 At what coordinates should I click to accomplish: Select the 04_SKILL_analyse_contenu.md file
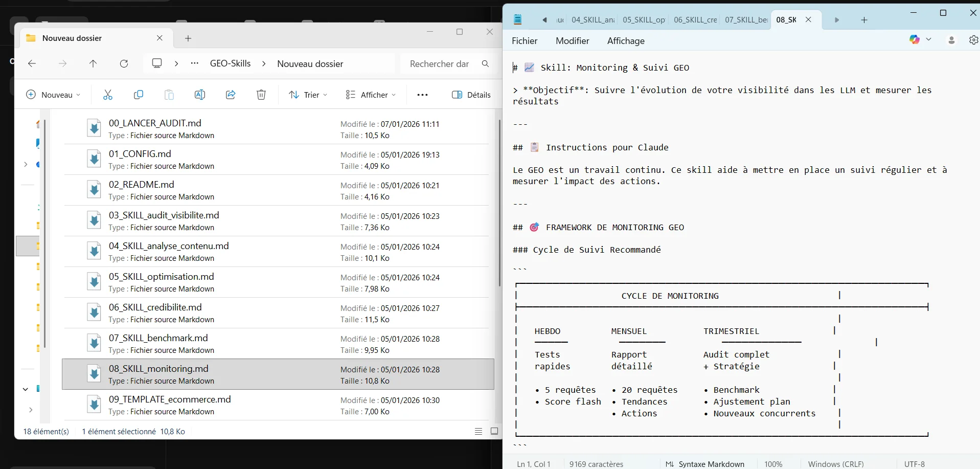tap(276, 251)
